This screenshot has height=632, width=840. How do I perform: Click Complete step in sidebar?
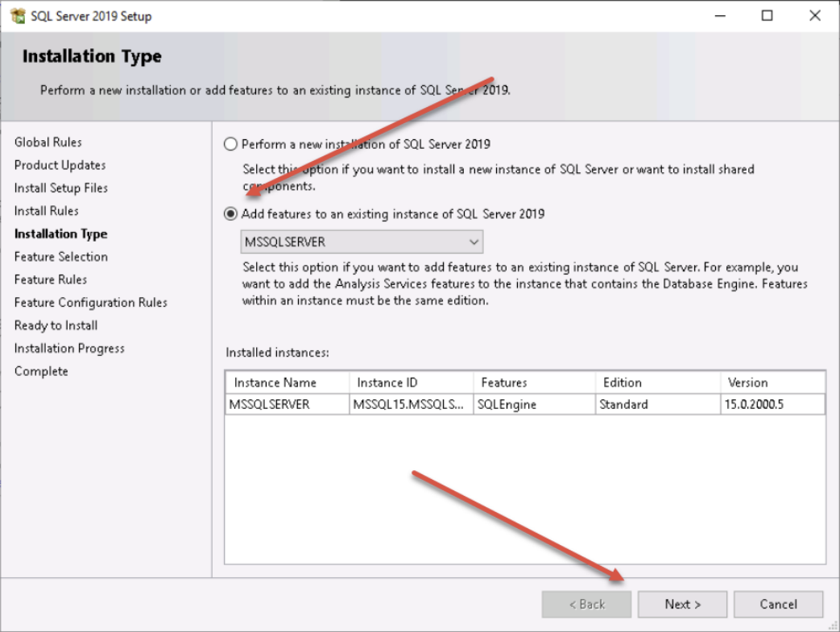point(41,371)
